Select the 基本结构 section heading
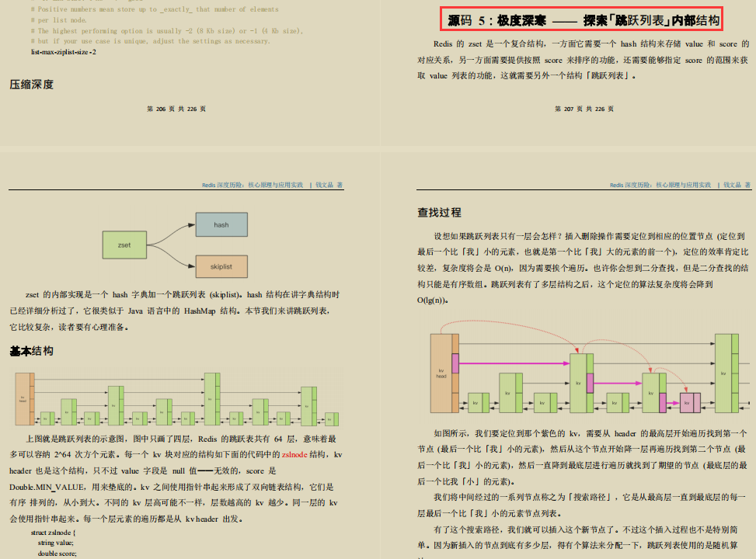Viewport: 756px width, 559px height. (x=31, y=351)
